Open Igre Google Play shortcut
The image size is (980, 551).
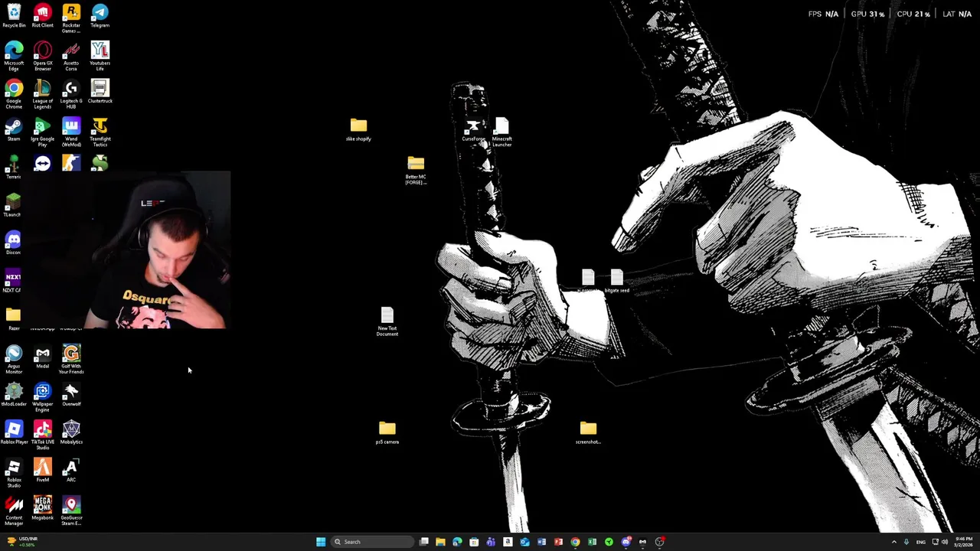coord(42,132)
